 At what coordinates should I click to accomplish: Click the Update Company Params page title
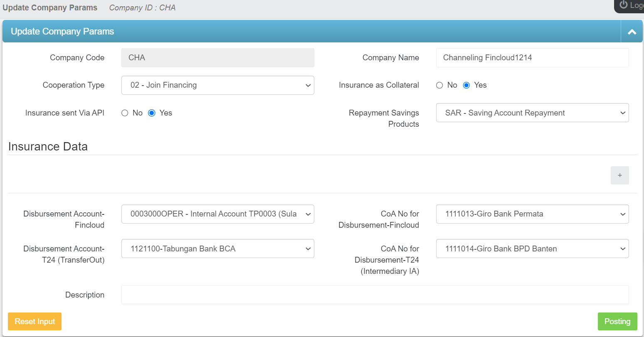(50, 8)
